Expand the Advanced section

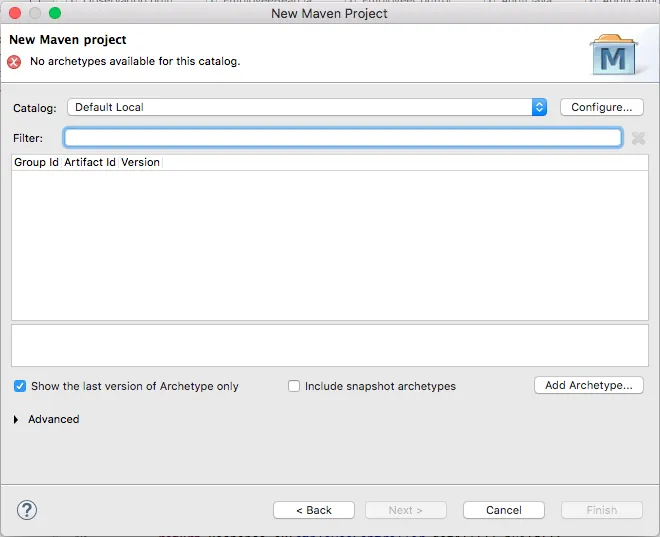click(16, 420)
